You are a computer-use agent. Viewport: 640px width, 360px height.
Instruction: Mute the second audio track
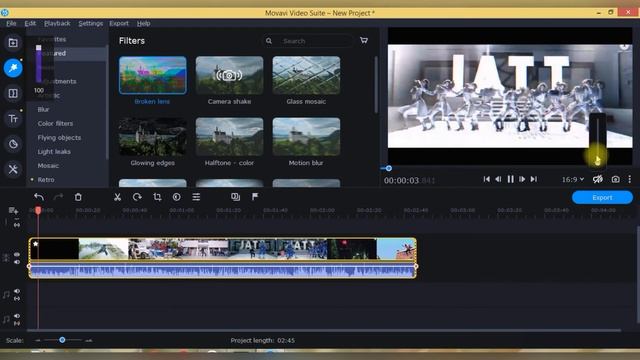[x=17, y=316]
